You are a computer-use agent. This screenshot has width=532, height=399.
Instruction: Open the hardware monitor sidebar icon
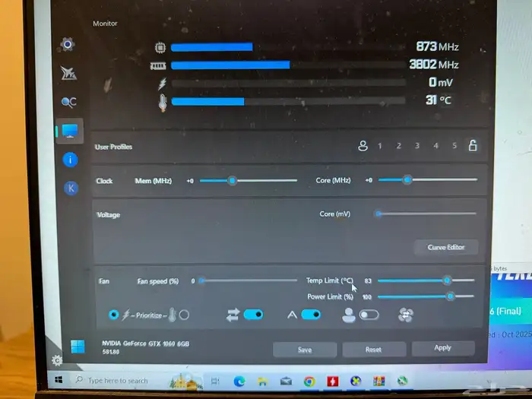pyautogui.click(x=69, y=131)
